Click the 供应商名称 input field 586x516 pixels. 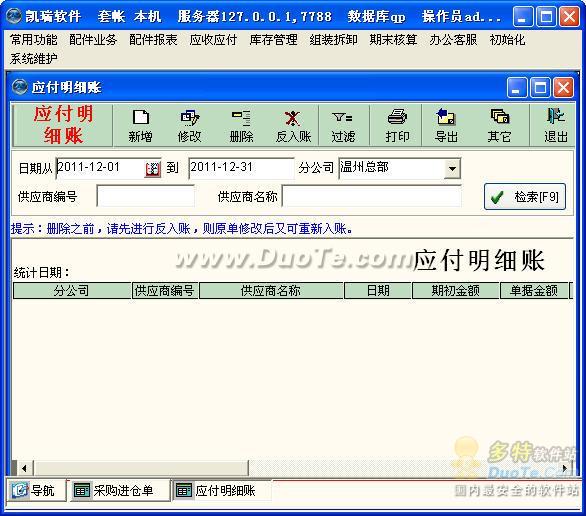[x=371, y=196]
